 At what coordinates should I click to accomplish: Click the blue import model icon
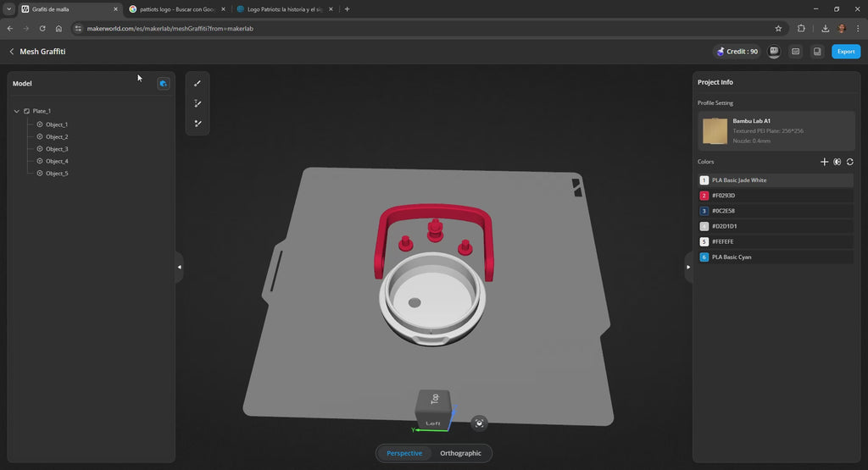[x=164, y=84]
